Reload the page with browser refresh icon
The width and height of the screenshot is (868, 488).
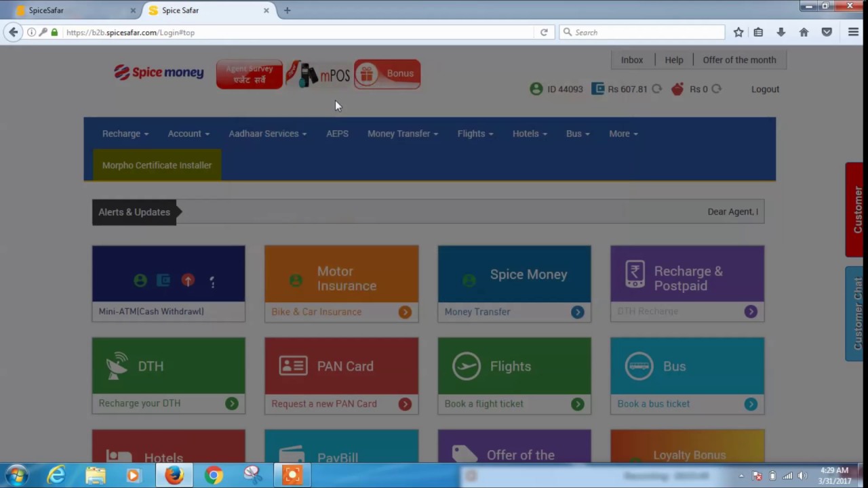coord(544,32)
